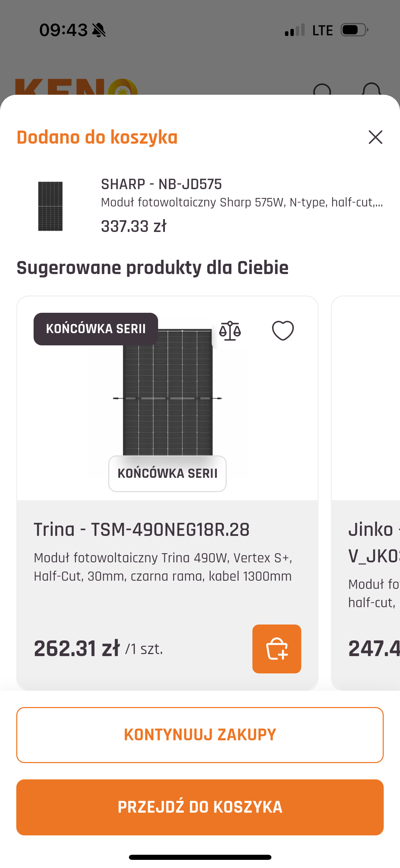Click the compare scales icon on Trina product
Screen dimensions: 400x868
[230, 331]
